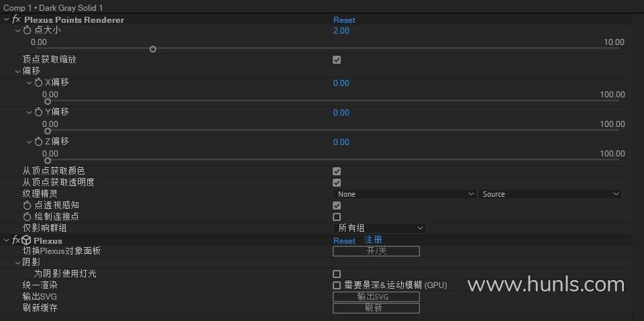Click X偏移 value 0.00

pyautogui.click(x=341, y=83)
